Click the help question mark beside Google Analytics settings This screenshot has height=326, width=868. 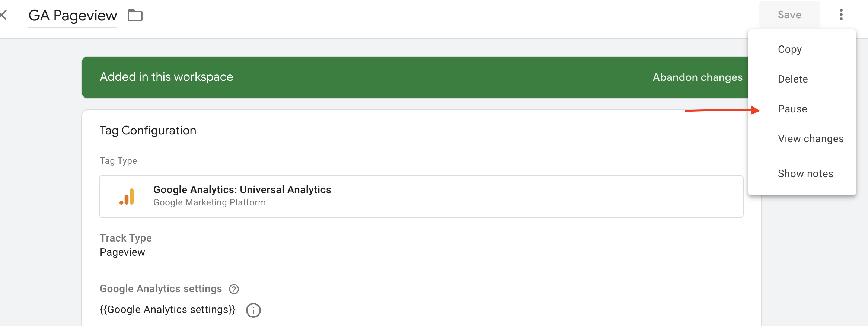coord(234,289)
